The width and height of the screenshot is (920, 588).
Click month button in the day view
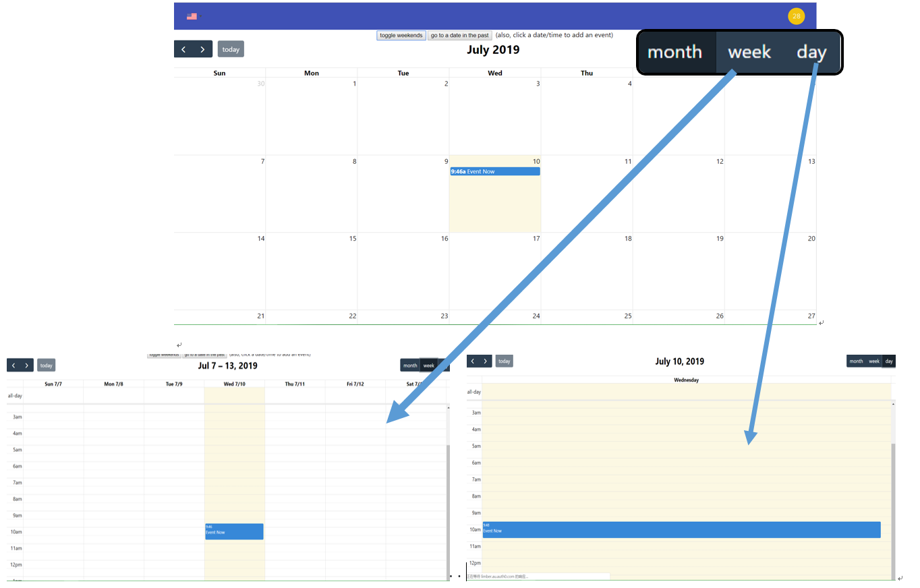point(856,361)
